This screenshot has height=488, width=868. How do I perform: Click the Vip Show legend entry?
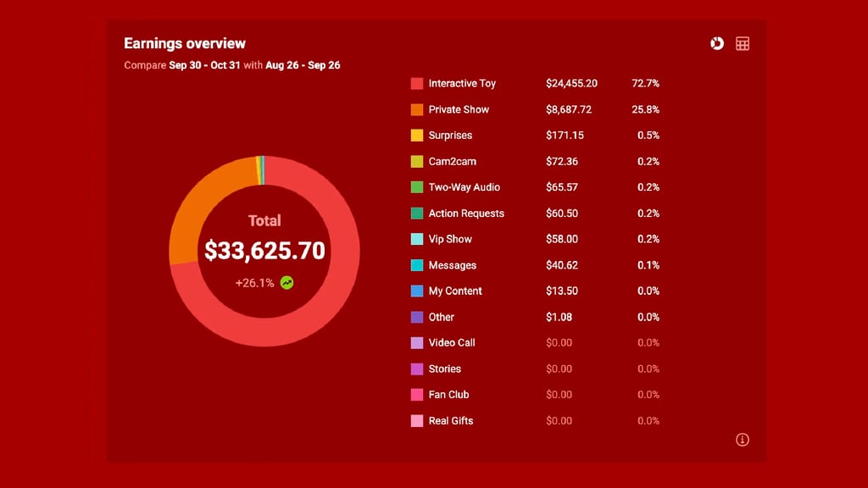pos(450,239)
